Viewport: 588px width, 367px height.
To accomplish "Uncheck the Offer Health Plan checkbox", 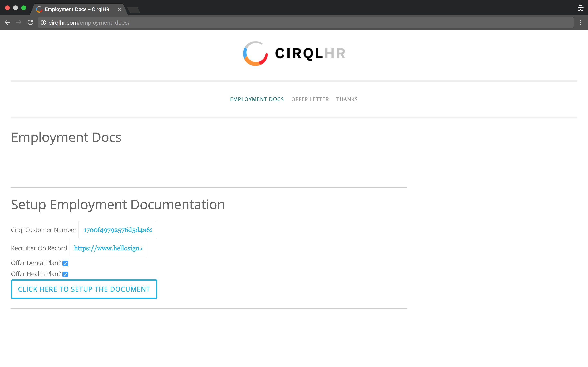I will tap(65, 274).
